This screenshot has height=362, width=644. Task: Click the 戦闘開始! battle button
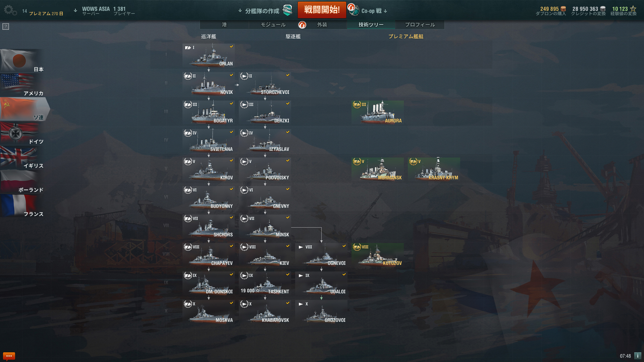(x=322, y=10)
